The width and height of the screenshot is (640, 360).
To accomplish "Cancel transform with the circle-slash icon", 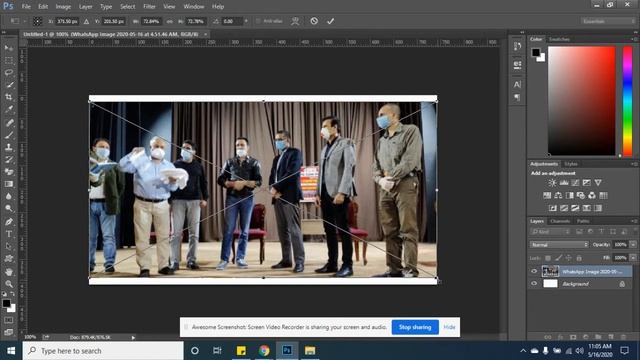I will tap(314, 21).
